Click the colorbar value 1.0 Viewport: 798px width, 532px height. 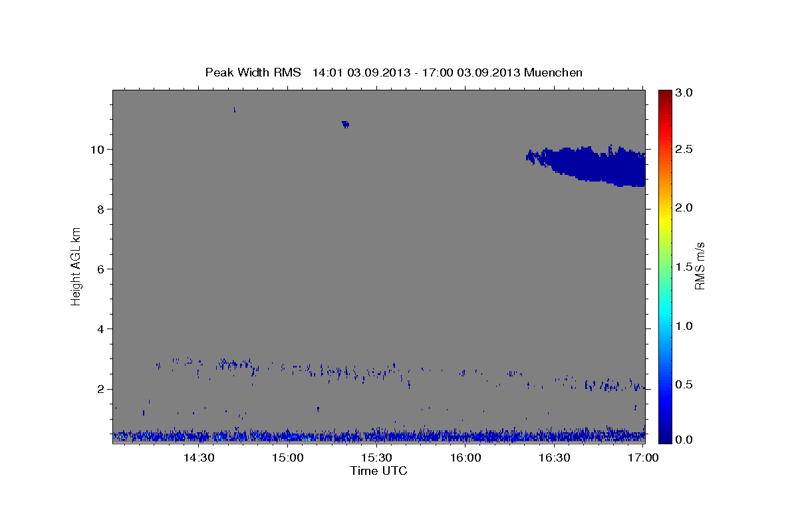pos(686,326)
